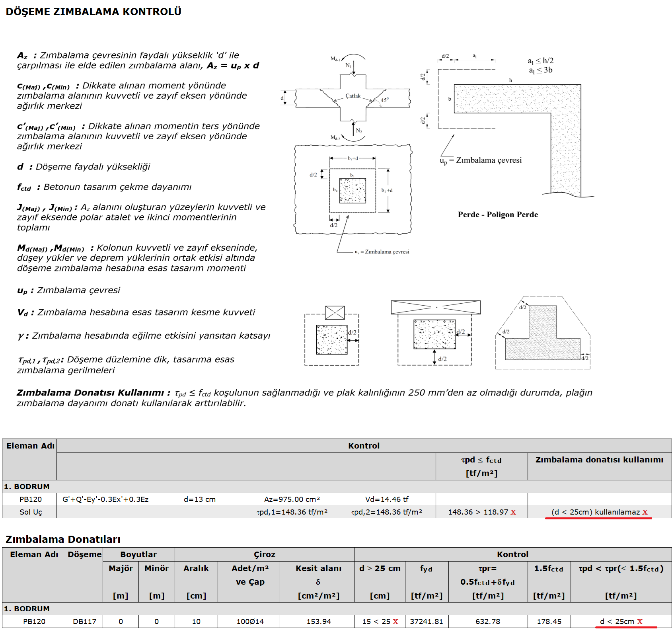Click the 'Zımbalama Donatısı Kullanımı' note label

(94, 393)
